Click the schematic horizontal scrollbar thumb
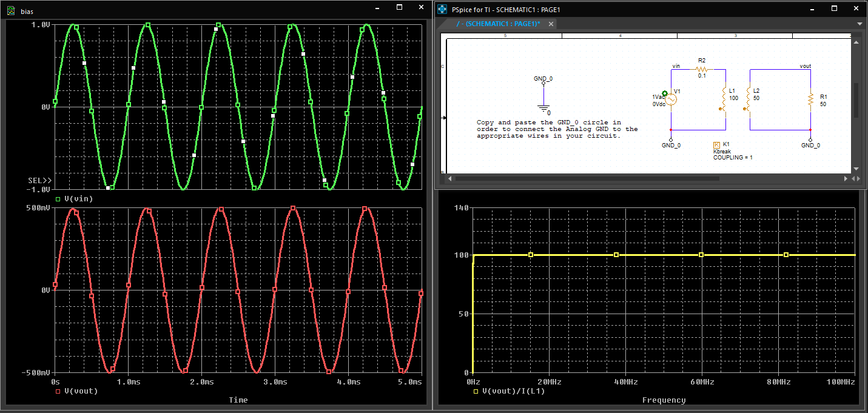This screenshot has width=868, height=413. click(587, 179)
